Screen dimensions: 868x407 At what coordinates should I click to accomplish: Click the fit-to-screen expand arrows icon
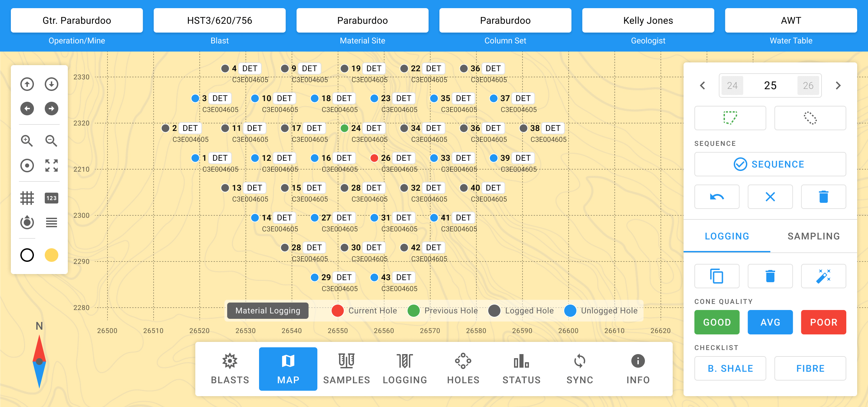click(x=51, y=166)
